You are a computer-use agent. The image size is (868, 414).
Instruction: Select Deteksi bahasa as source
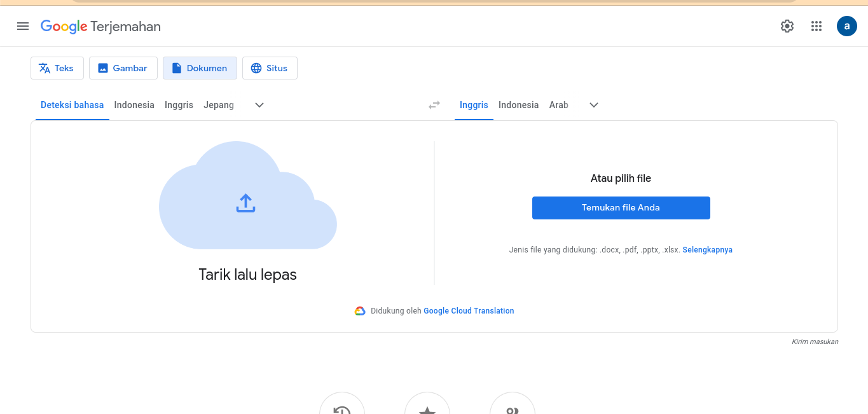coord(72,105)
